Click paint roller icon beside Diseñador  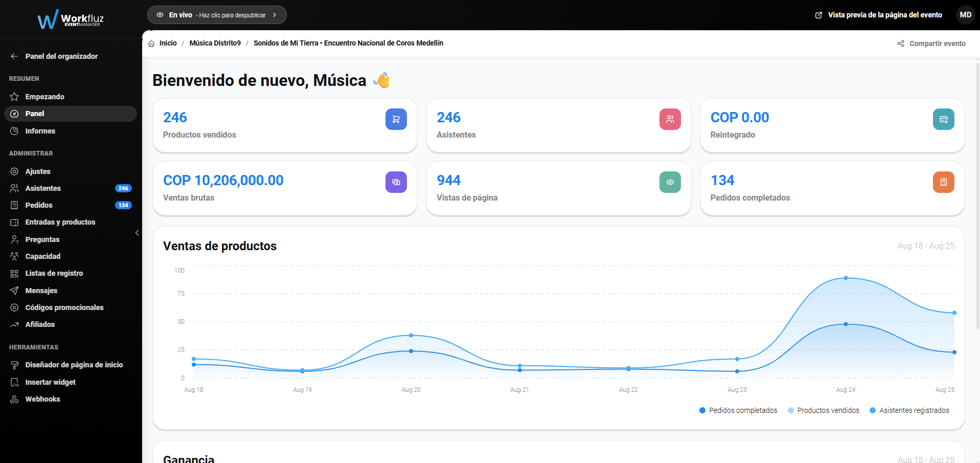pos(14,365)
